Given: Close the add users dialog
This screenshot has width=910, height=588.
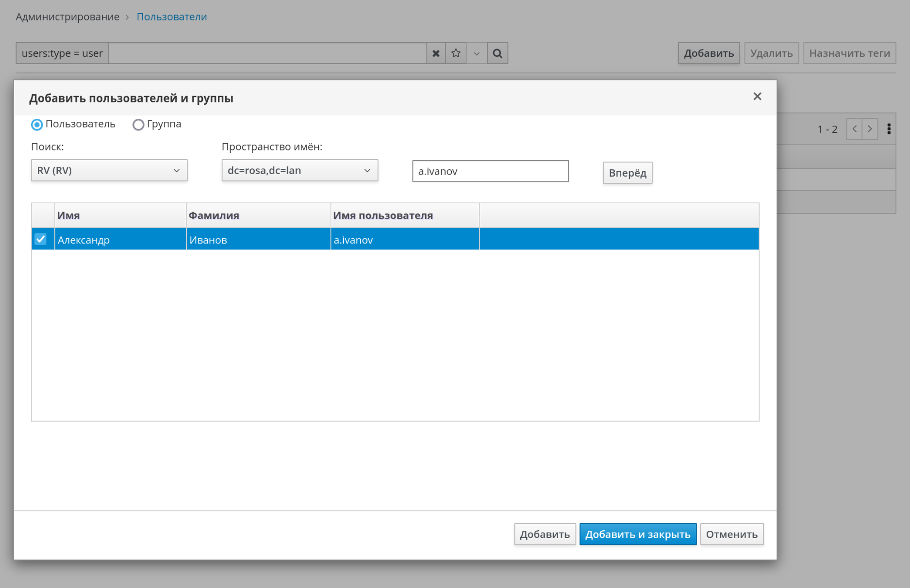Looking at the screenshot, I should click(x=757, y=97).
